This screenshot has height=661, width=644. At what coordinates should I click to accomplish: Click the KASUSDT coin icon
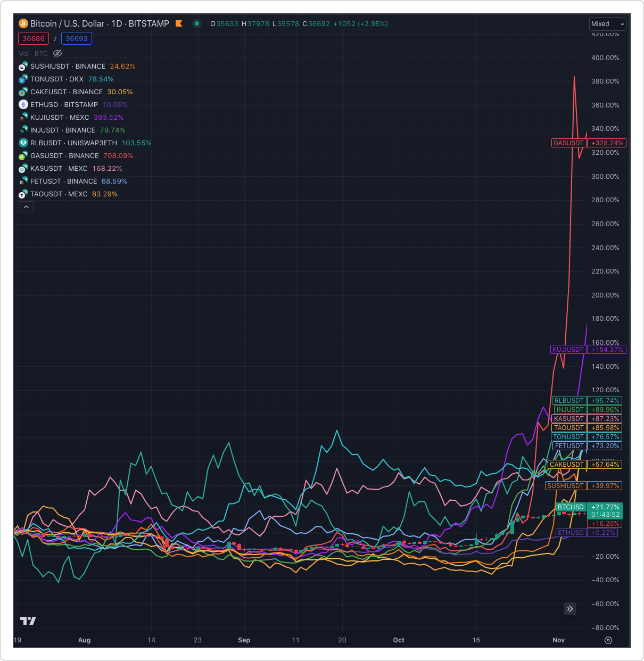(23, 169)
